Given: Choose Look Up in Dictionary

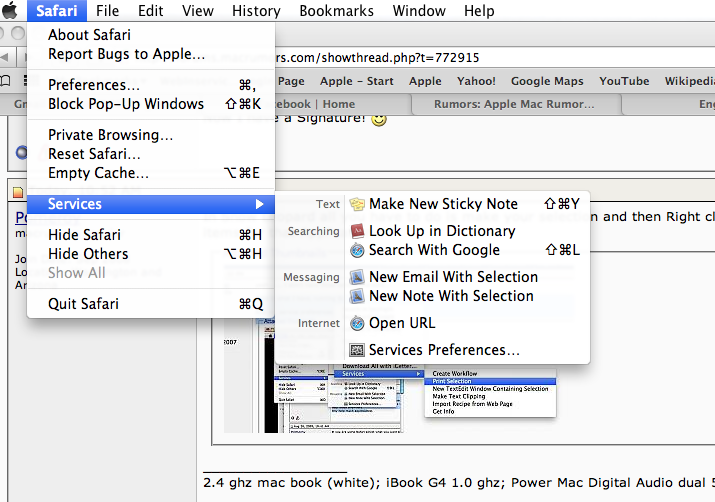Looking at the screenshot, I should click(467, 231).
